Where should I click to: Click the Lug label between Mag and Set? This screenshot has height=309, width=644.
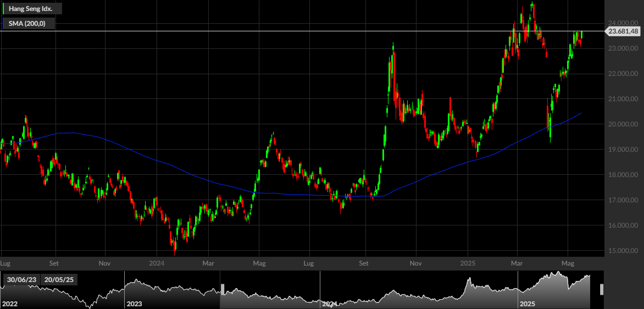(309, 263)
